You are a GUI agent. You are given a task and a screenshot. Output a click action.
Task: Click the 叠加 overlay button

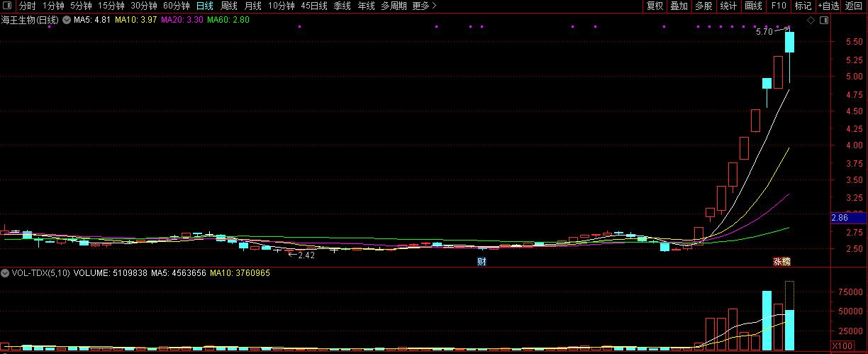pyautogui.click(x=679, y=6)
